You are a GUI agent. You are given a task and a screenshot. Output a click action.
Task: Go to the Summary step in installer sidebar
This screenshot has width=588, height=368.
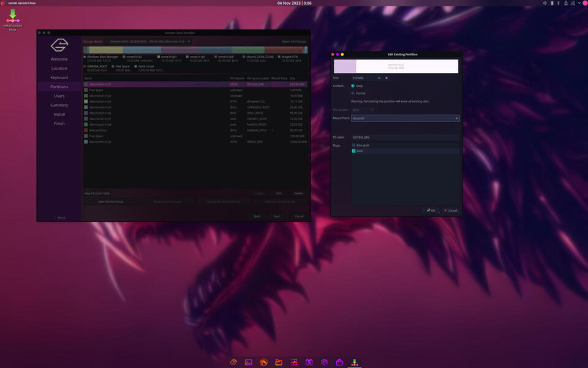click(x=59, y=105)
